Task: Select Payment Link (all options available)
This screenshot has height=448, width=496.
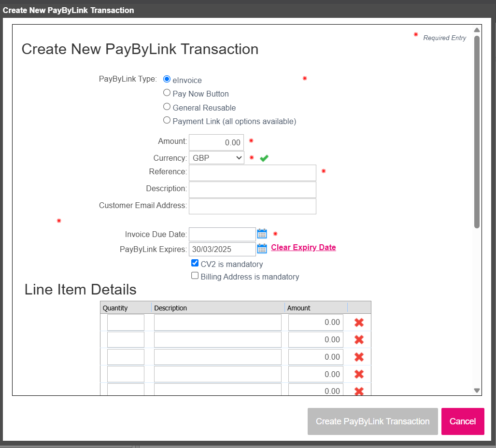Action: (x=167, y=120)
